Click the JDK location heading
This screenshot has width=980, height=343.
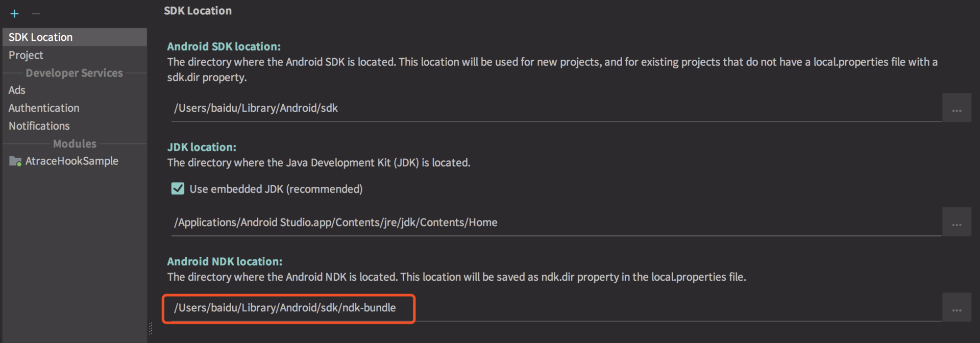pyautogui.click(x=202, y=147)
